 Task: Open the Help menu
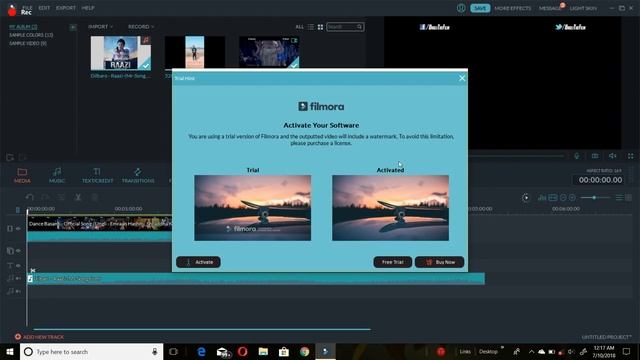pyautogui.click(x=88, y=8)
